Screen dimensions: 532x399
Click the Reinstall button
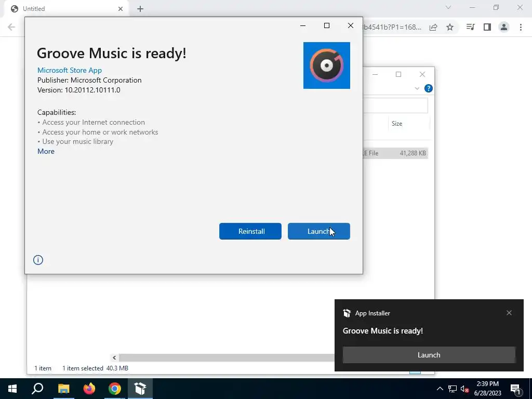click(250, 231)
